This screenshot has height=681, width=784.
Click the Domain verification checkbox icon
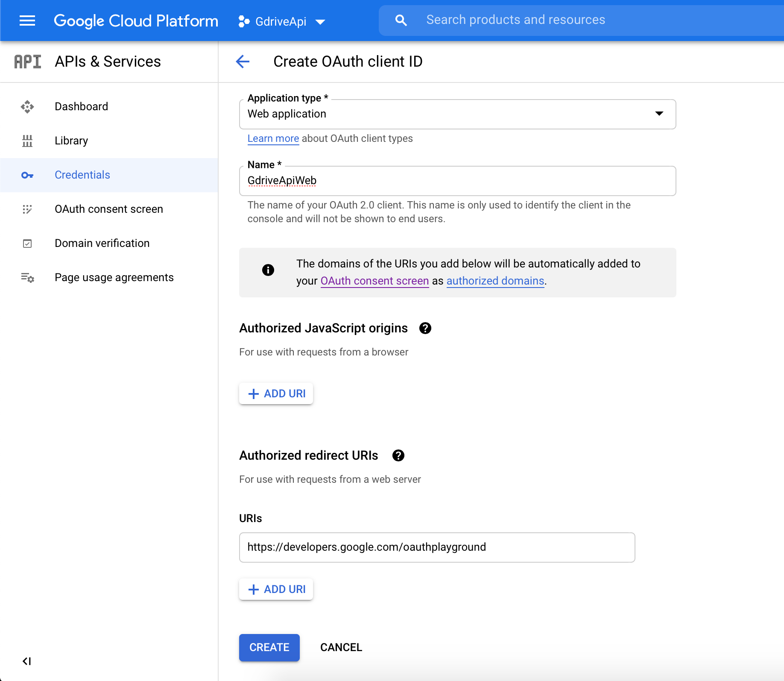pos(27,244)
